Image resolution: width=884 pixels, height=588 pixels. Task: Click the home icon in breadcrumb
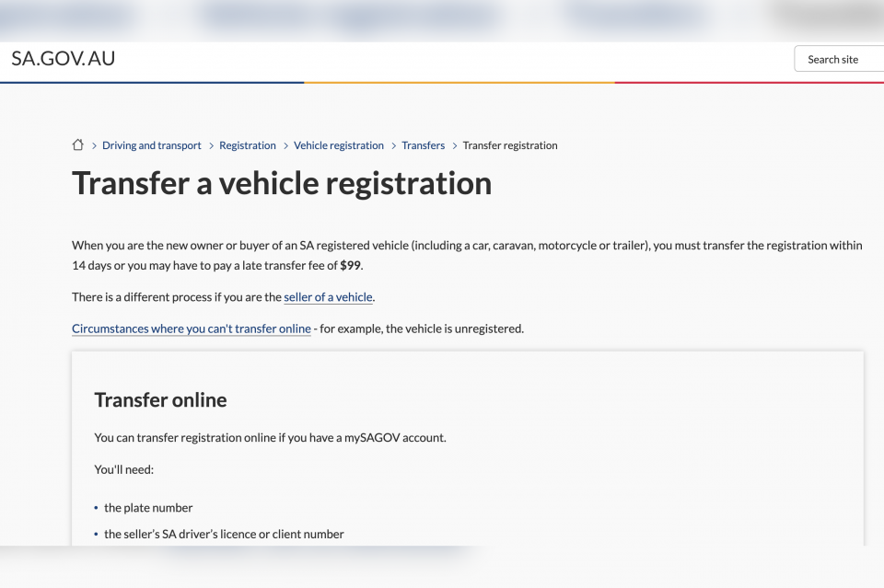(77, 144)
